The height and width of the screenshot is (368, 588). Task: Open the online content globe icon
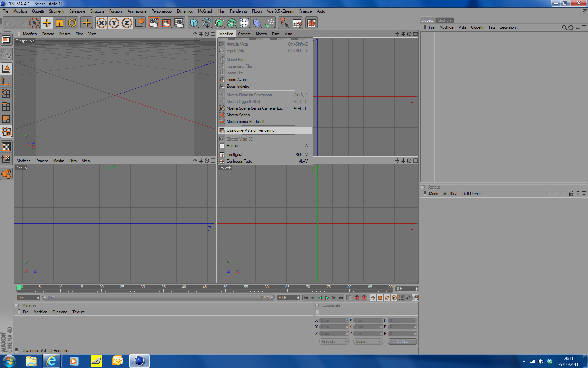pyautogui.click(x=311, y=23)
